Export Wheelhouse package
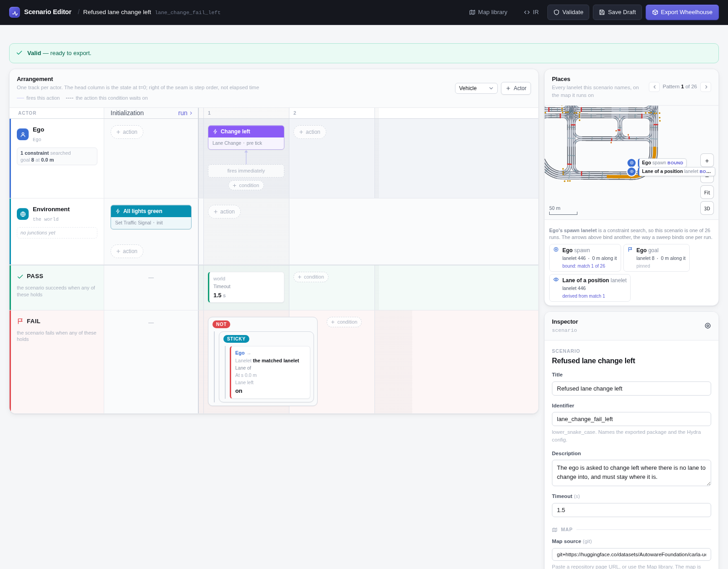 [682, 12]
